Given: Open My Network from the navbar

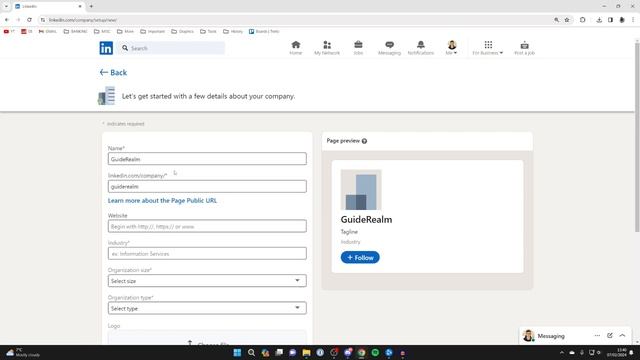Looking at the screenshot, I should point(327,48).
